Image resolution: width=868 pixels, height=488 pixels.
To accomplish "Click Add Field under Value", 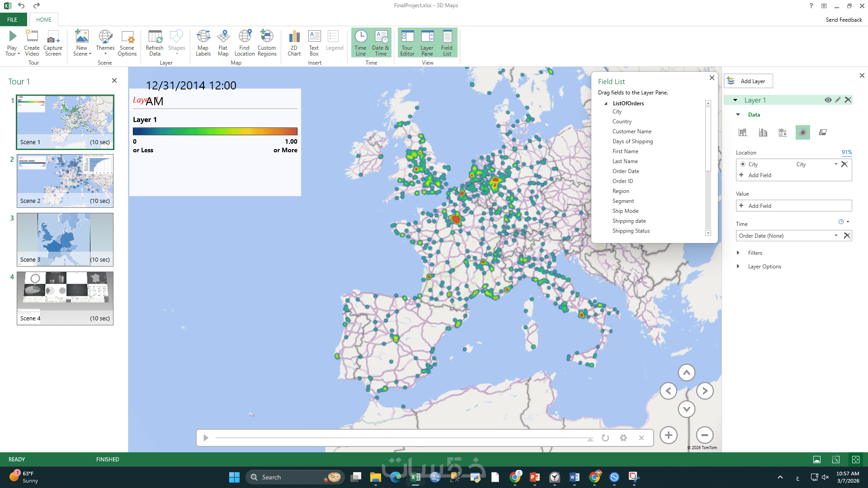I will 759,206.
